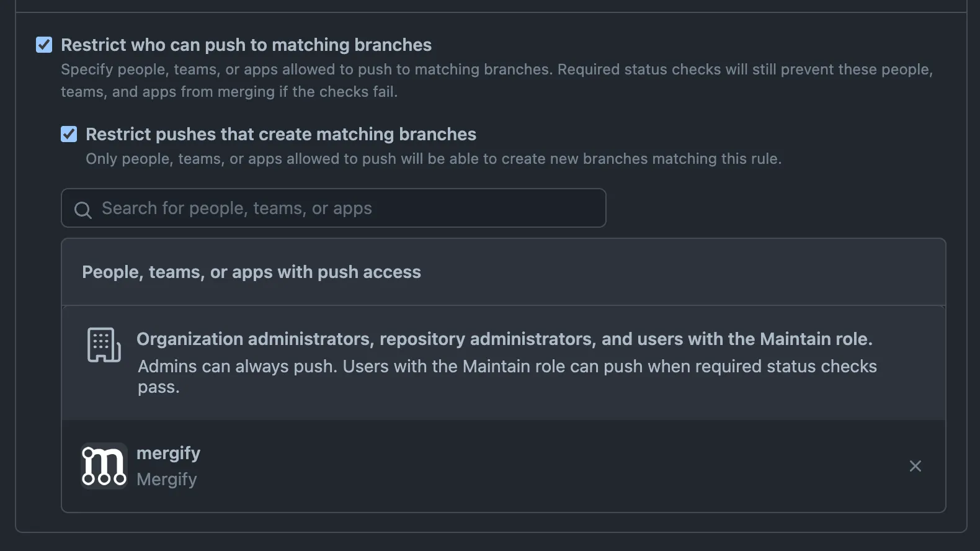Click the Mergify subtitle text
Viewport: 980px width, 551px height.
[x=166, y=479]
